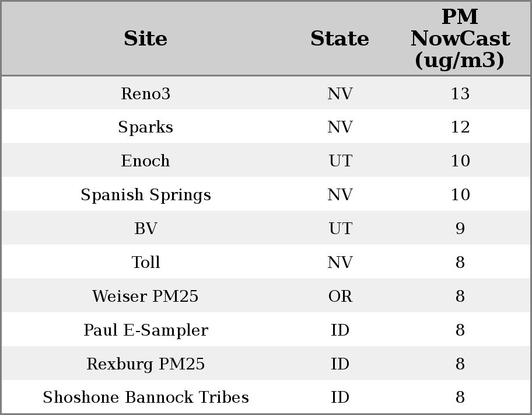Click the Paul E-Sampler site name
The width and height of the screenshot is (532, 415).
pos(146,330)
